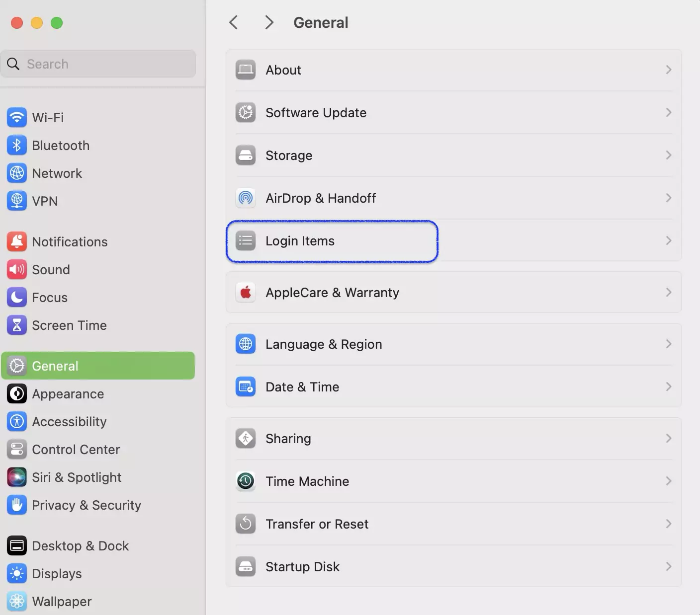The width and height of the screenshot is (700, 615).
Task: Open the Time Machine label
Action: 307,481
